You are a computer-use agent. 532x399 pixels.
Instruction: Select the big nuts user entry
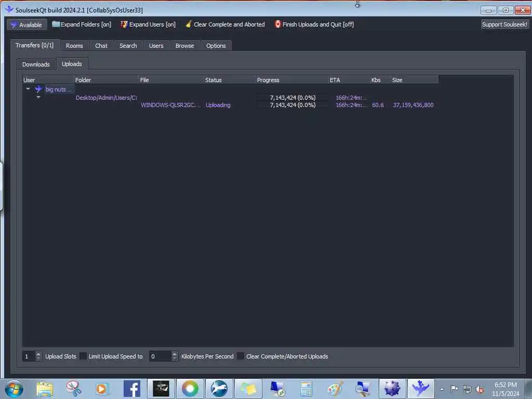point(58,89)
